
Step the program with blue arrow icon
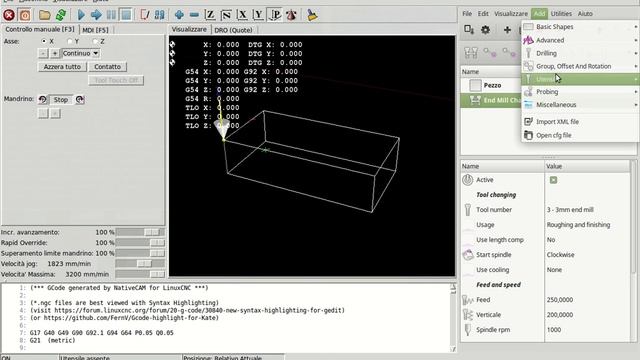[96, 15]
